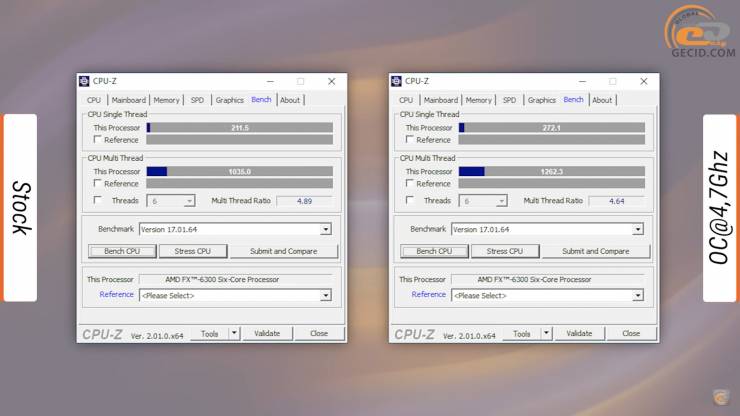Viewport: 740px width, 416px height.
Task: Click multi thread score bar 1035.0
Action: [x=240, y=171]
